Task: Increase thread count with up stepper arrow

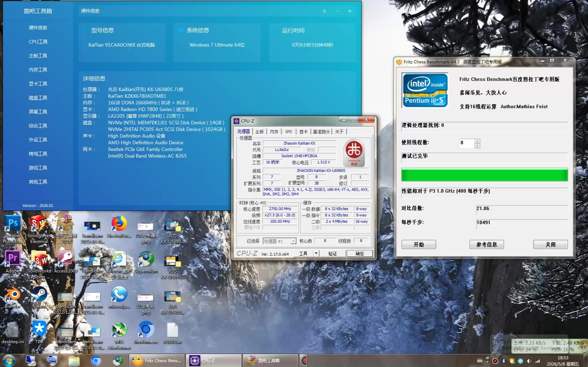Action: (x=477, y=141)
